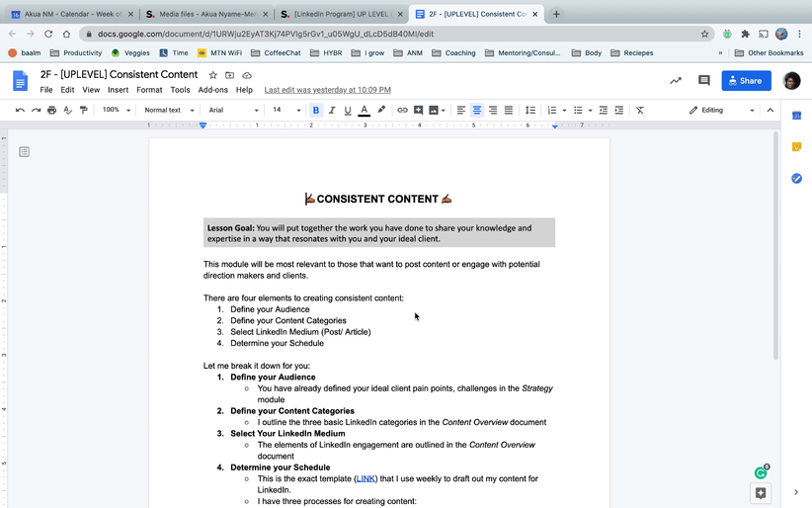The height and width of the screenshot is (508, 812).
Task: Toggle bold formatting
Action: click(316, 110)
